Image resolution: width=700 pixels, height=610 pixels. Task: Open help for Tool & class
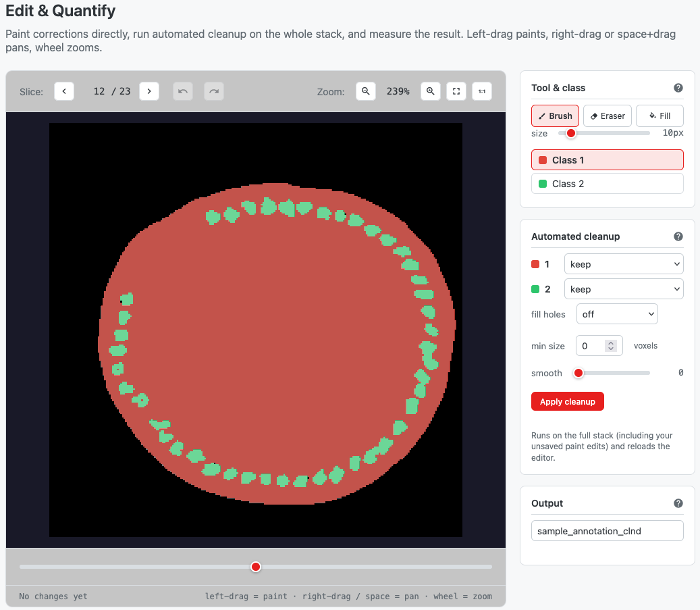coord(678,88)
